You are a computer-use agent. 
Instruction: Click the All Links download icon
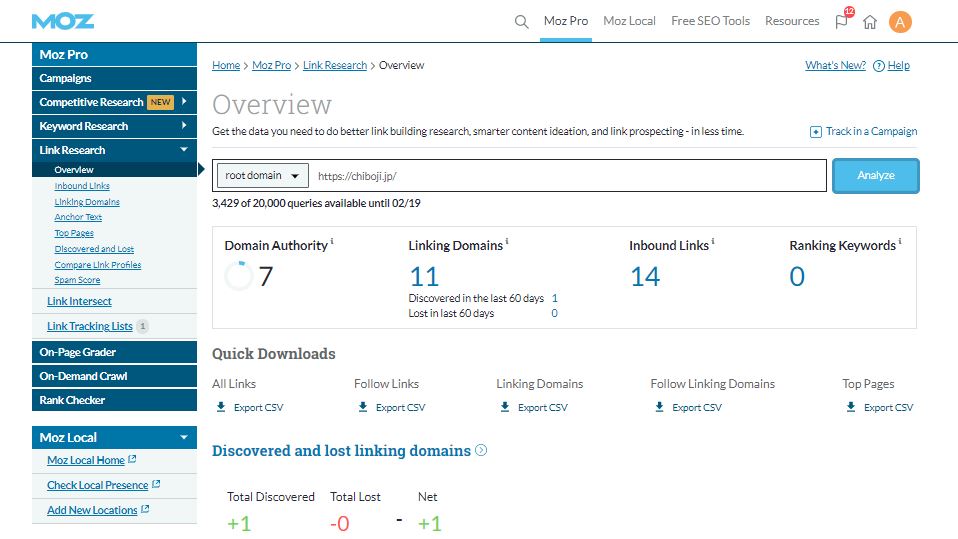coord(221,407)
